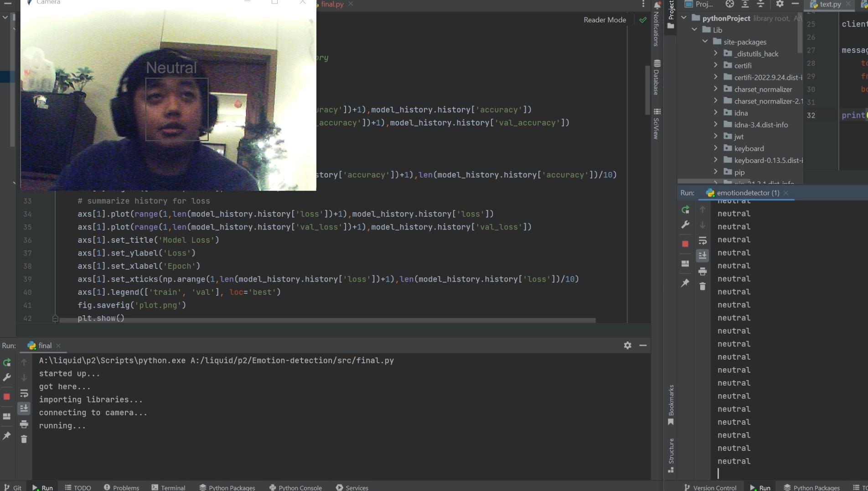This screenshot has height=491, width=868.
Task: Open the Python Console tab
Action: click(x=295, y=487)
